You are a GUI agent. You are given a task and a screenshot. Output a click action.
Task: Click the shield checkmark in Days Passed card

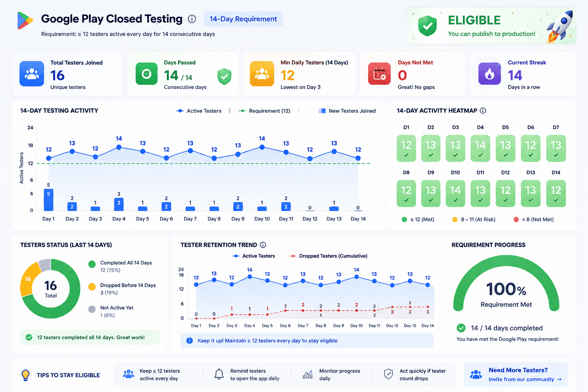(x=224, y=77)
